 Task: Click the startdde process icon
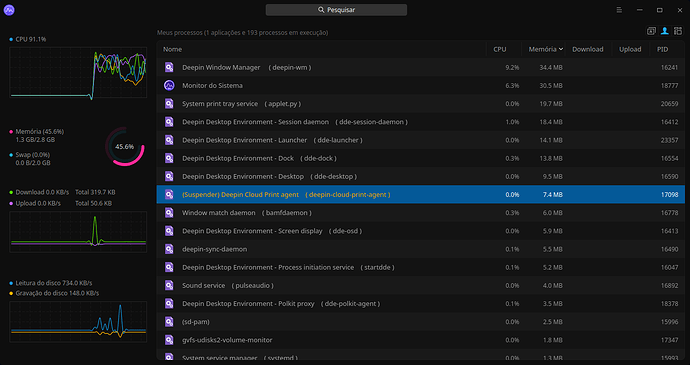click(x=169, y=267)
